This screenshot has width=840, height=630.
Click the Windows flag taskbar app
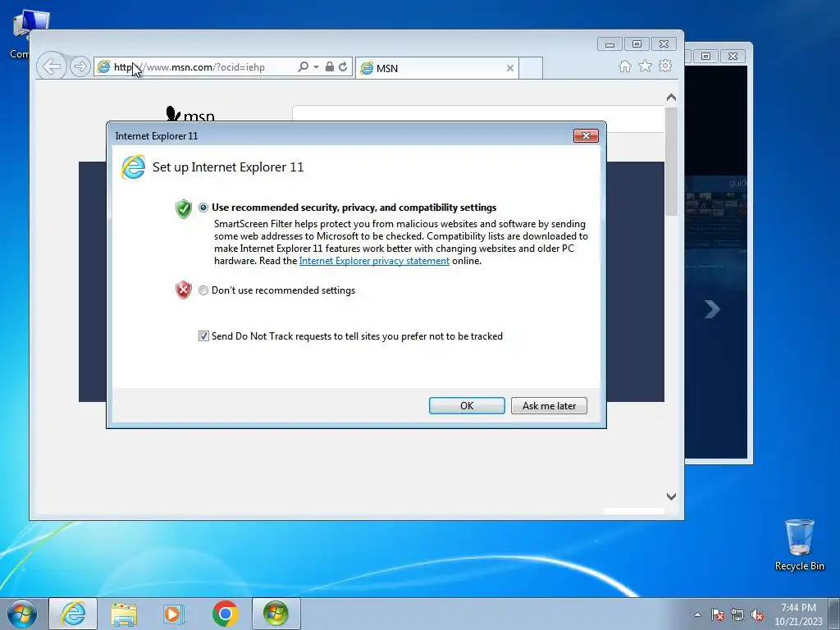pyautogui.click(x=276, y=614)
